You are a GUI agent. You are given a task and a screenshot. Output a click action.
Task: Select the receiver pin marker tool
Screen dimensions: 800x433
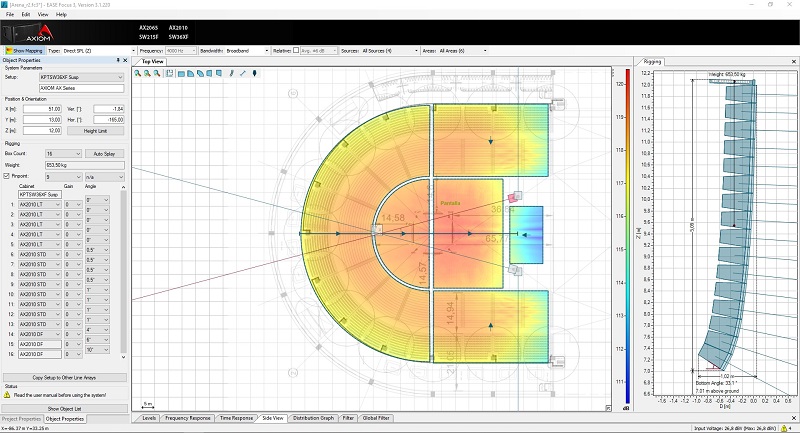coord(255,73)
